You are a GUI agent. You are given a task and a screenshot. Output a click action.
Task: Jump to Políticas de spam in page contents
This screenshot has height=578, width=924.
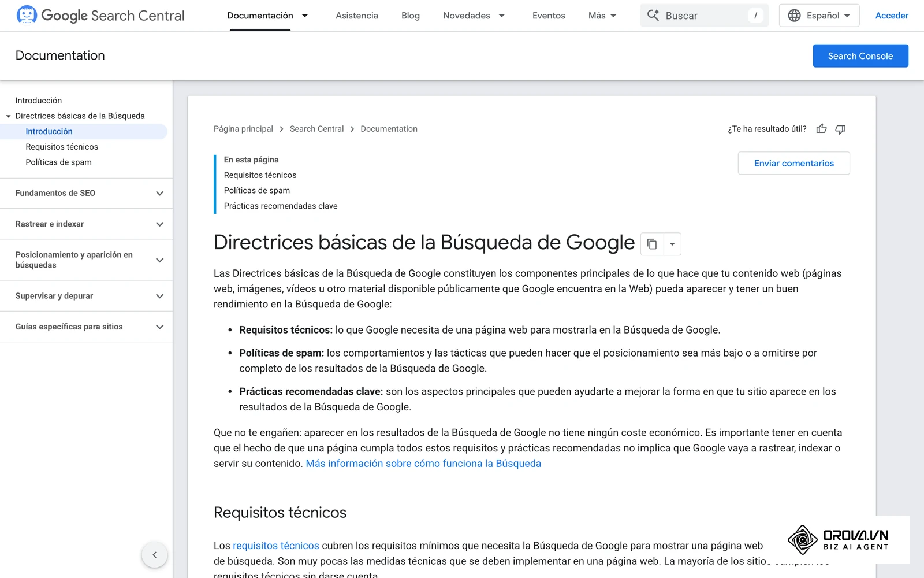[x=257, y=191]
